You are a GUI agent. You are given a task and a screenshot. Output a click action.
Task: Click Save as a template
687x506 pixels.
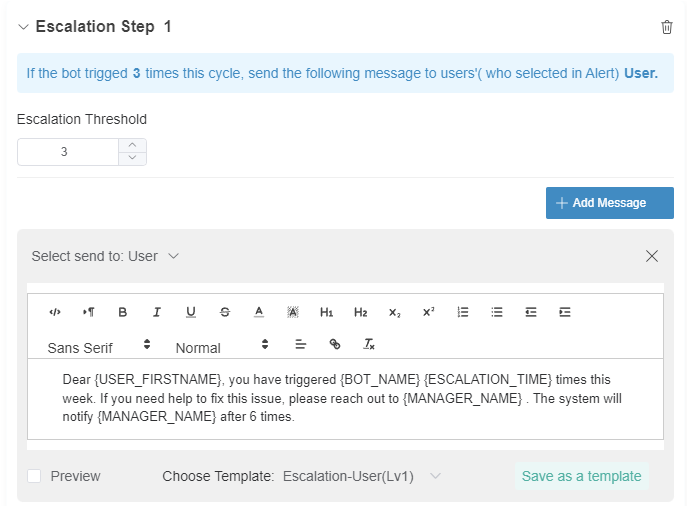click(x=581, y=476)
